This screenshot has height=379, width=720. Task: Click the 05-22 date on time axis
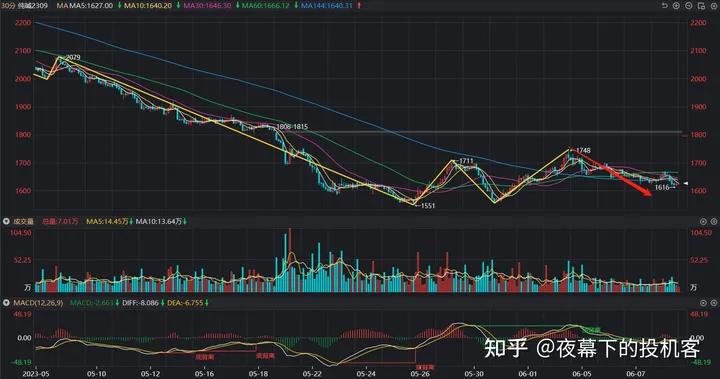(312, 374)
